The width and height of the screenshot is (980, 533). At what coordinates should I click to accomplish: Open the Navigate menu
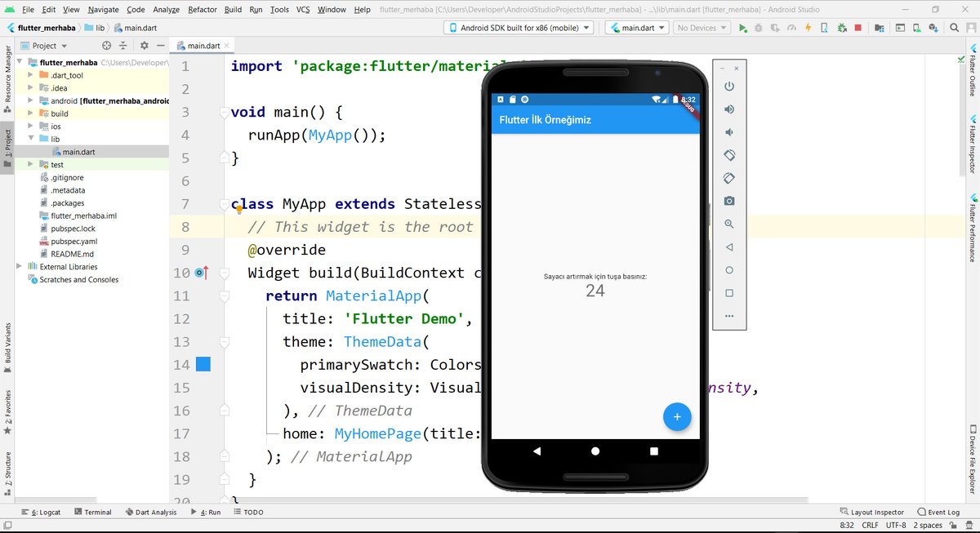pos(103,10)
